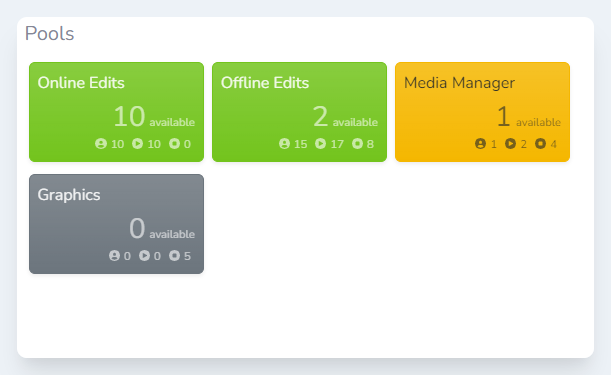Click the user icon in Online Edits card
The image size is (611, 375).
pos(101,144)
